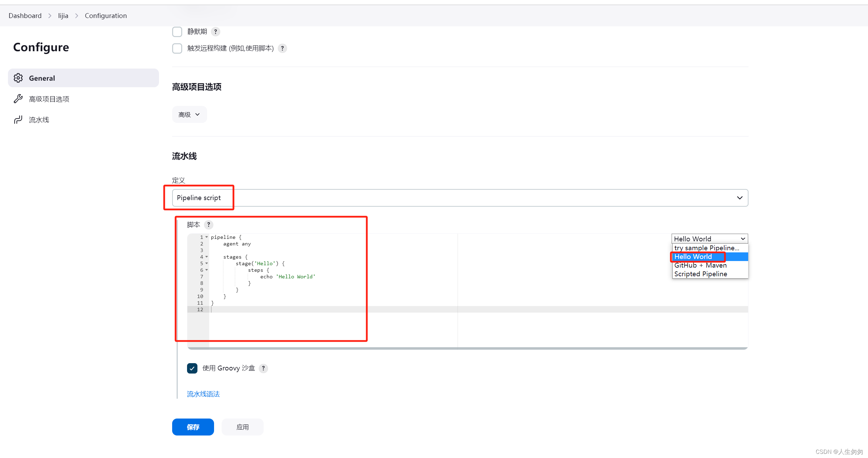Expand the 高级 options button

point(189,115)
